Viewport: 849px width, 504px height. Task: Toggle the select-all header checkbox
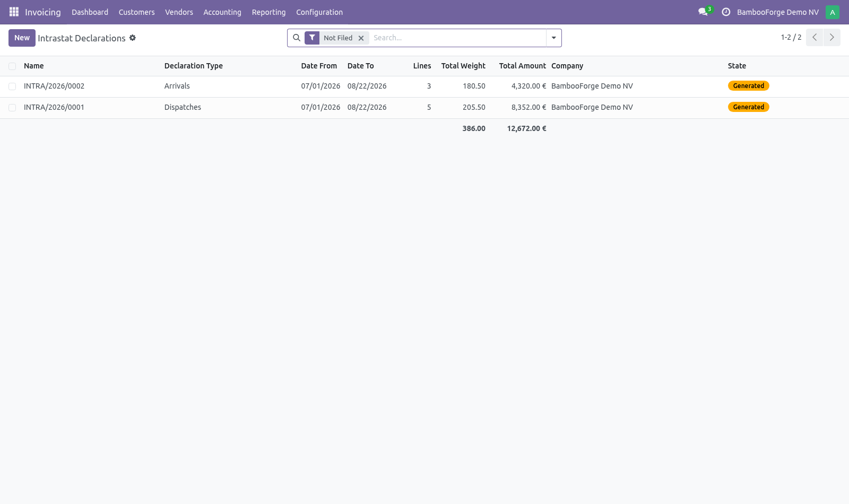click(12, 66)
